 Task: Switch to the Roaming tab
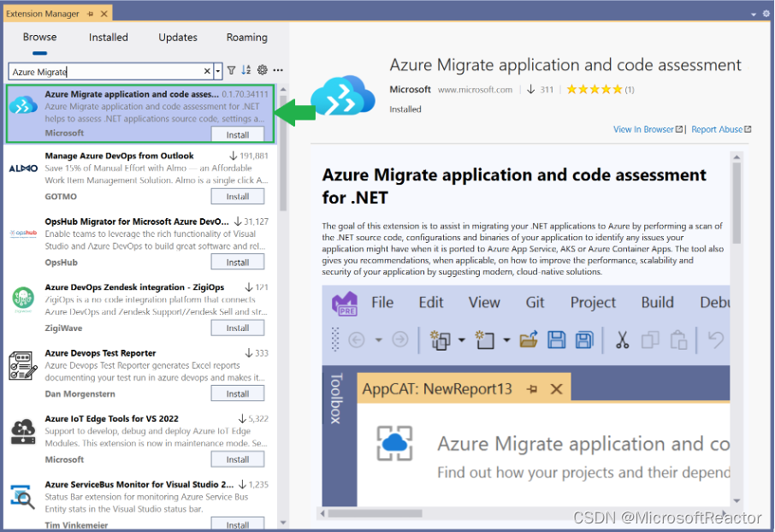[x=246, y=37]
